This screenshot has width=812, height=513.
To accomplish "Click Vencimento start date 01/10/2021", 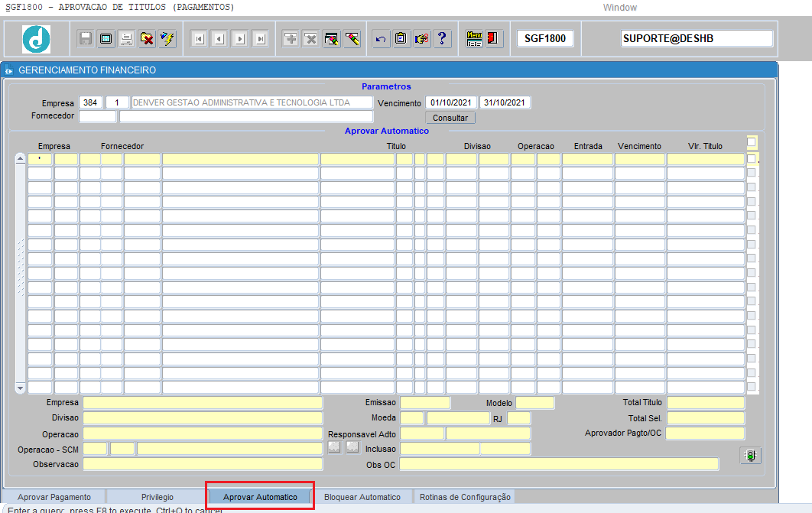I will 451,102.
